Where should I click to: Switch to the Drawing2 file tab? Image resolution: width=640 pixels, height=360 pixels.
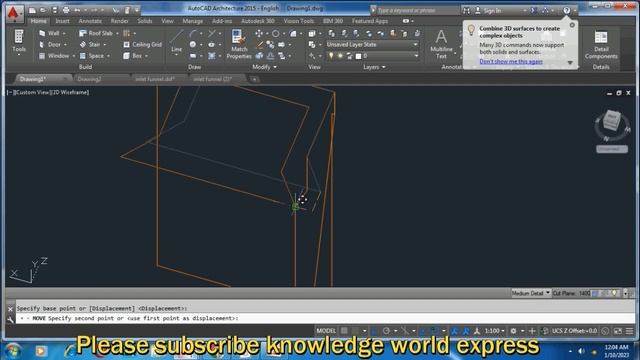click(89, 79)
